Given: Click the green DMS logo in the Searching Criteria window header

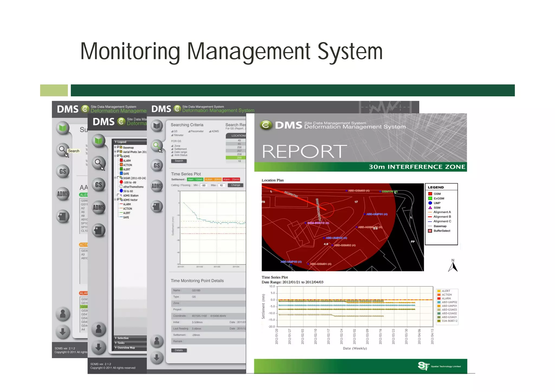Looking at the screenshot, I should point(177,109).
